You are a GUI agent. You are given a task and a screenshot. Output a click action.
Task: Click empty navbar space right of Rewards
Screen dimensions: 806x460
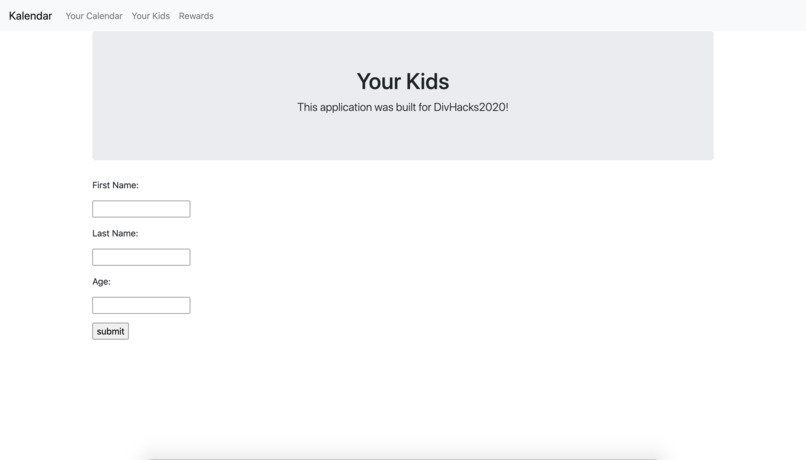coord(509,16)
